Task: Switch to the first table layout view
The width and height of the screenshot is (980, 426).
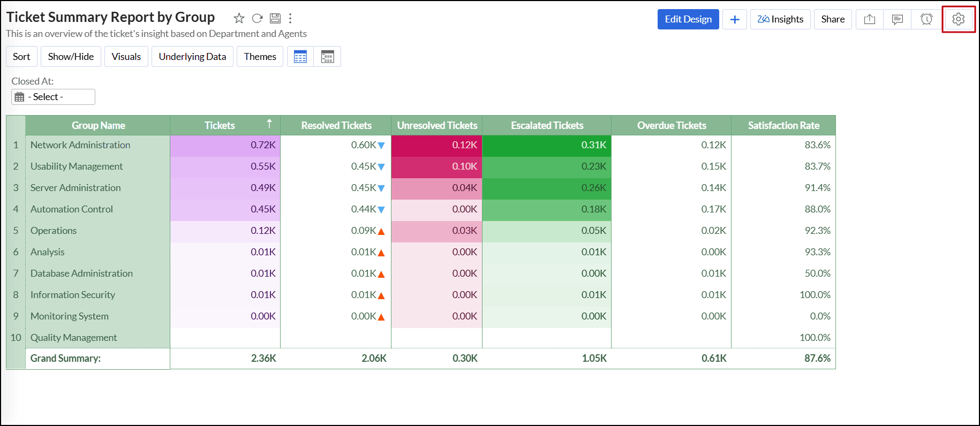Action: point(300,57)
